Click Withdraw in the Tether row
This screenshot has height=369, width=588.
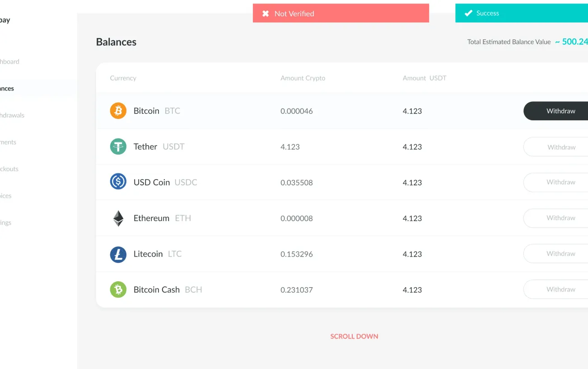click(556, 147)
